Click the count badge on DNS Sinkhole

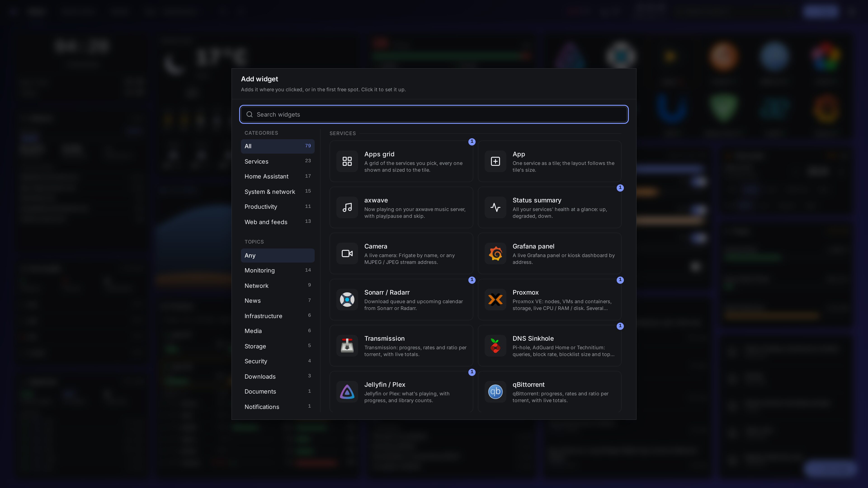[x=620, y=326]
